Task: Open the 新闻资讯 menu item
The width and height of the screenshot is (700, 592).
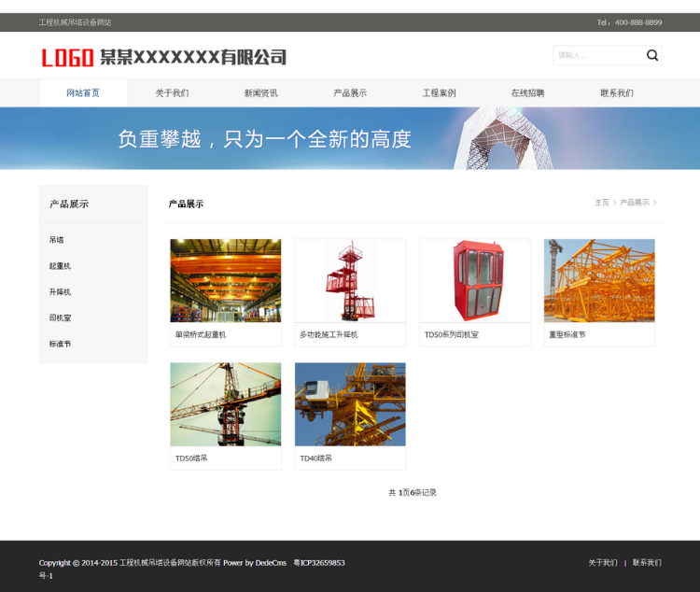Action: 260,93
